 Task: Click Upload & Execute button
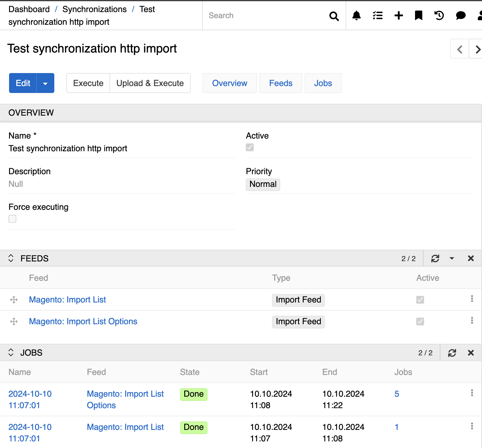(x=150, y=83)
